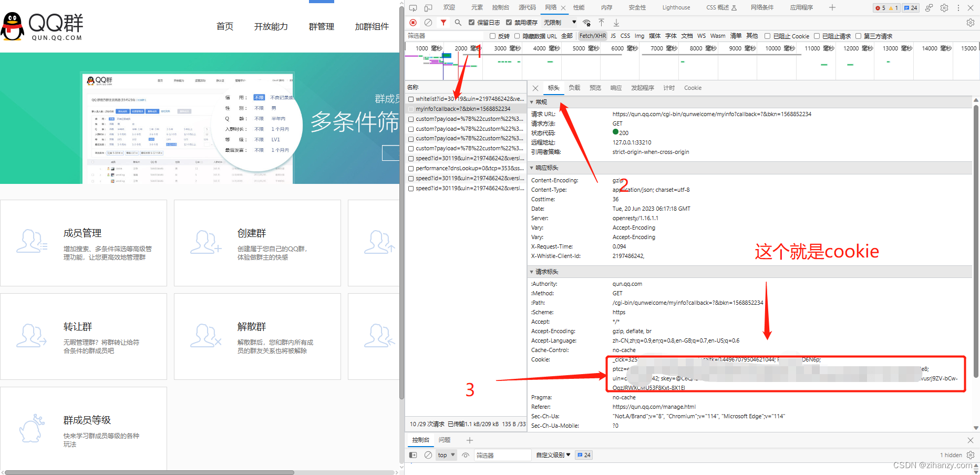
Task: Check the 已阻止请求 checkbox
Action: click(817, 36)
